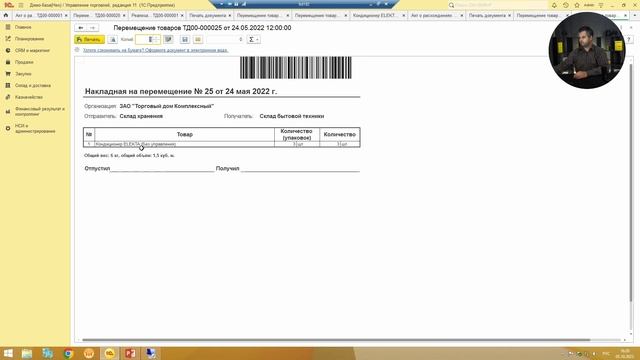Click the barcode in the document
The width and height of the screenshot is (640, 360).
296,68
